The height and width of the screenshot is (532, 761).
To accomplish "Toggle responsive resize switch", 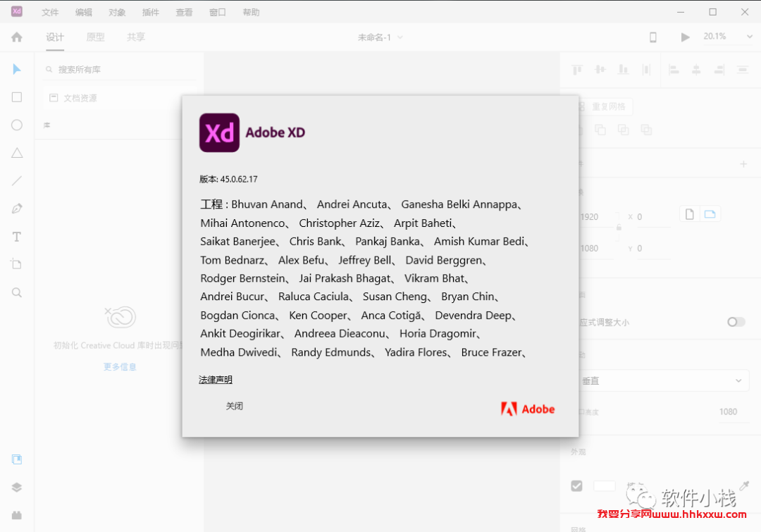I will (736, 322).
